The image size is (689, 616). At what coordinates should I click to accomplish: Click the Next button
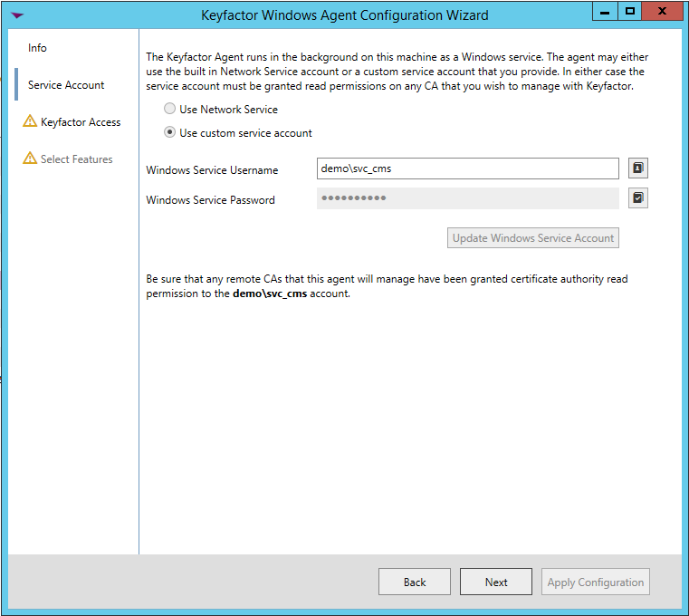[x=495, y=582]
